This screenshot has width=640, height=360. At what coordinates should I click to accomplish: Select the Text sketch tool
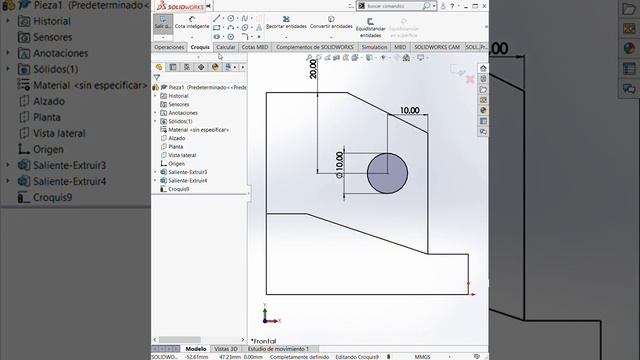click(259, 28)
